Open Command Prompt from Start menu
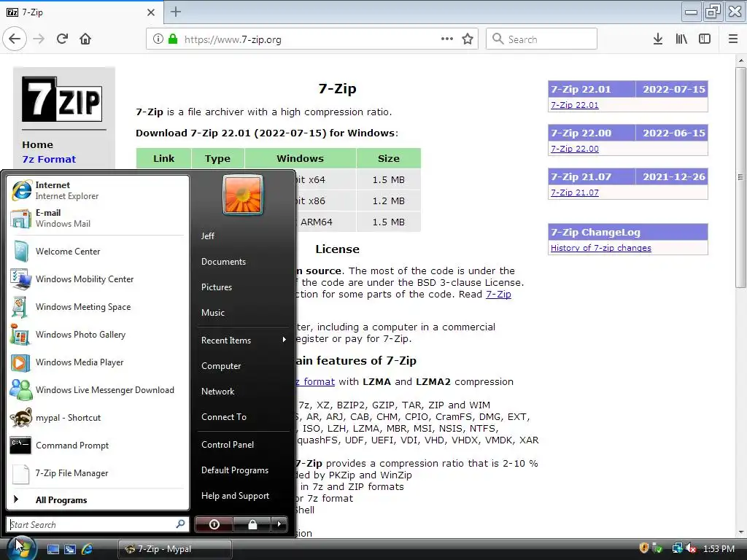Image resolution: width=747 pixels, height=560 pixels. pos(98,446)
